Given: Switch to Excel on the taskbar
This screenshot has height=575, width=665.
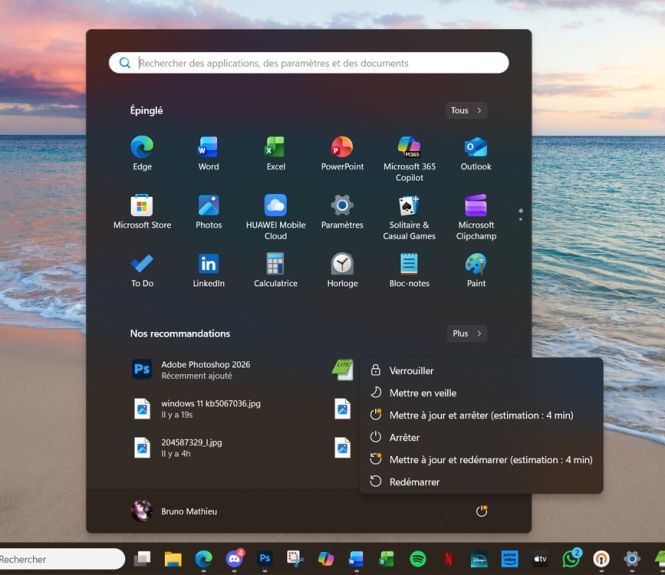Looking at the screenshot, I should coord(387,559).
